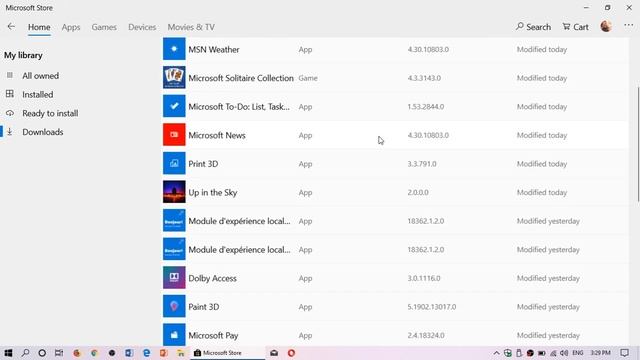The height and width of the screenshot is (360, 640).
Task: Click the Microsoft Solitaire Collection icon
Action: [174, 78]
